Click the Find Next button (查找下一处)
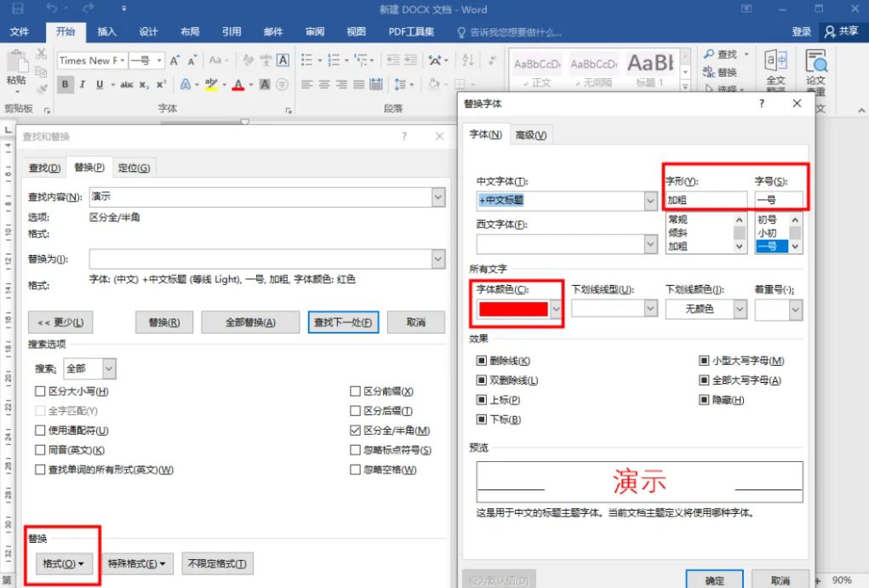 point(343,322)
